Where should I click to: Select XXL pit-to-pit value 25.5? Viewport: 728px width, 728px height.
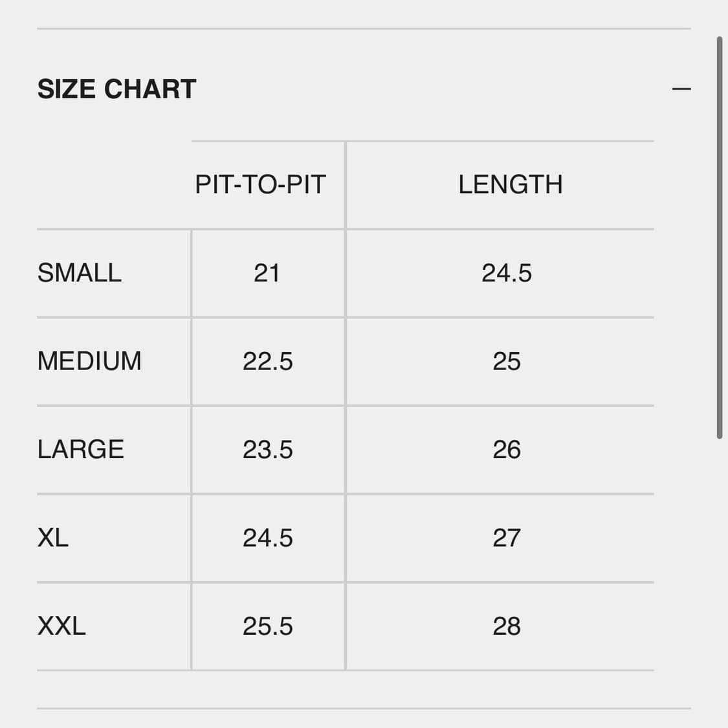tap(268, 626)
